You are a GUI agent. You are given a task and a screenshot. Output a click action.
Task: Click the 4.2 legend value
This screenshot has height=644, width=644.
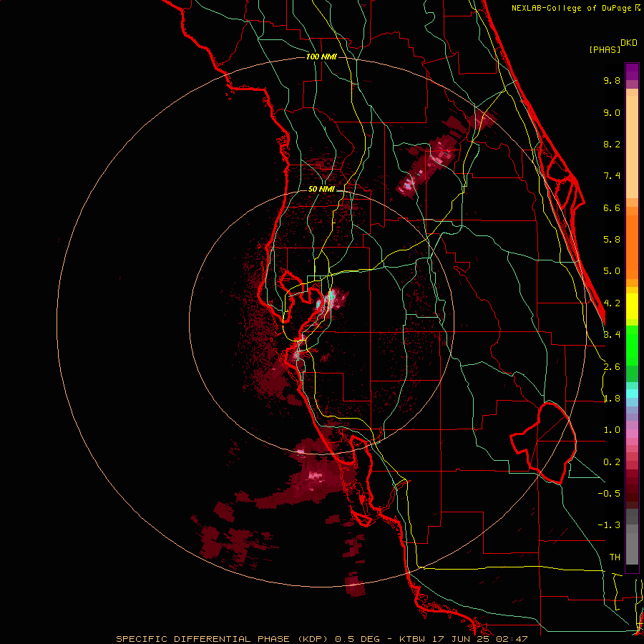pyautogui.click(x=612, y=303)
